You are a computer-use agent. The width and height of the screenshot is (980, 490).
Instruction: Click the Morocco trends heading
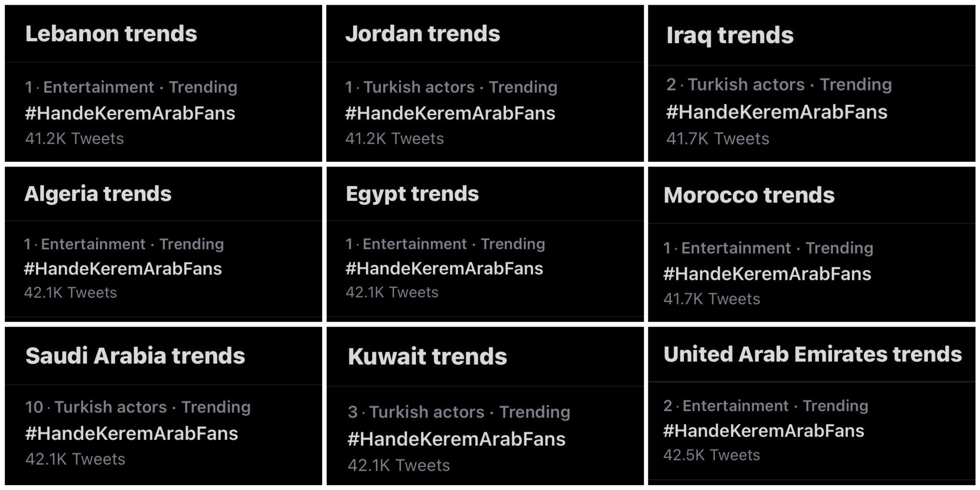pos(749,195)
